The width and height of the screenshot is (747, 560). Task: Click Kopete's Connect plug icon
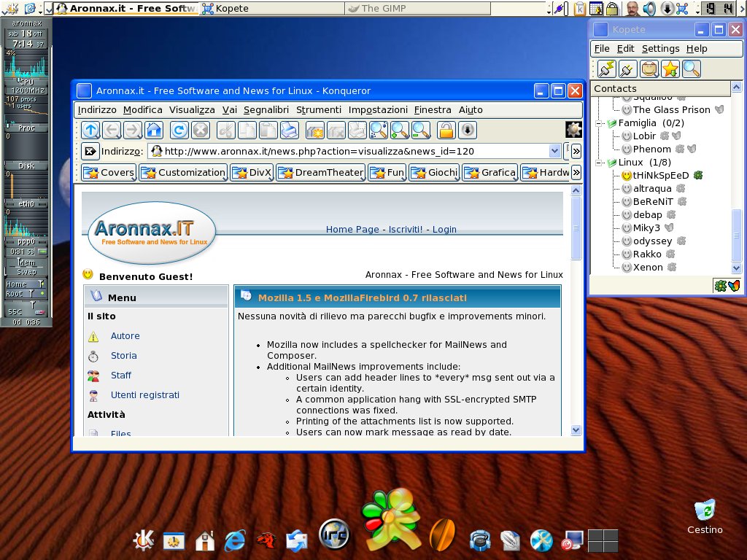pyautogui.click(x=606, y=69)
